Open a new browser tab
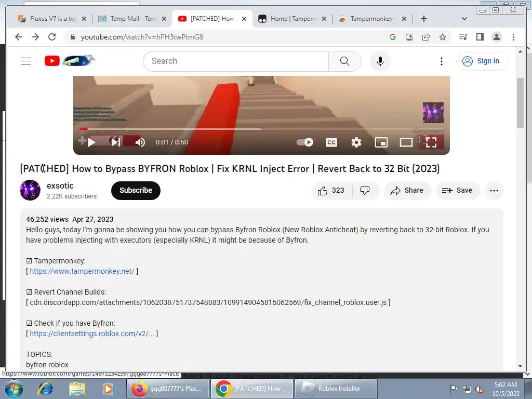 point(424,19)
